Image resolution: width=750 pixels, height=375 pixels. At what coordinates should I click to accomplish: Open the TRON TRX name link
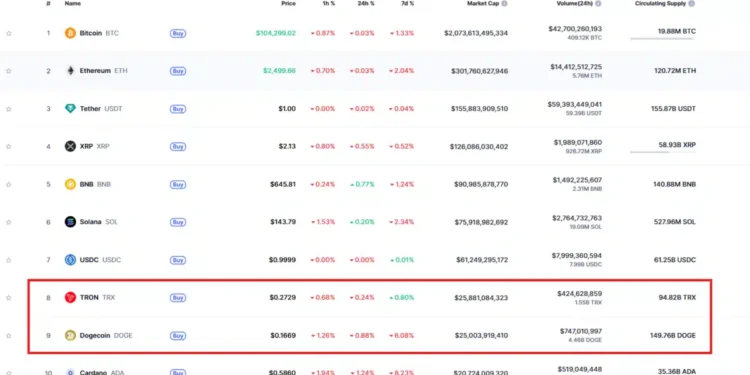98,298
